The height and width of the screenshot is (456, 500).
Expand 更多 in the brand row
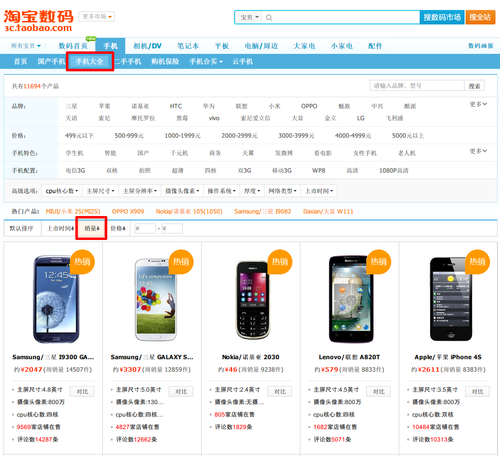coord(478,104)
